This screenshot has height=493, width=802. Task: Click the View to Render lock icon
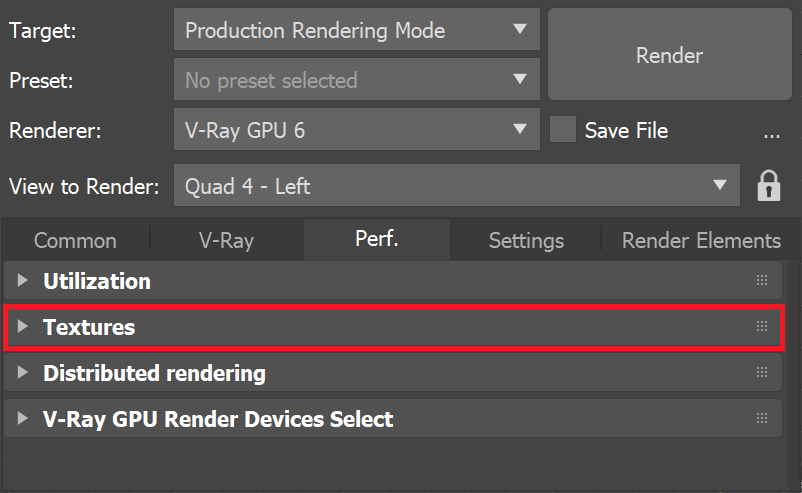[x=769, y=186]
